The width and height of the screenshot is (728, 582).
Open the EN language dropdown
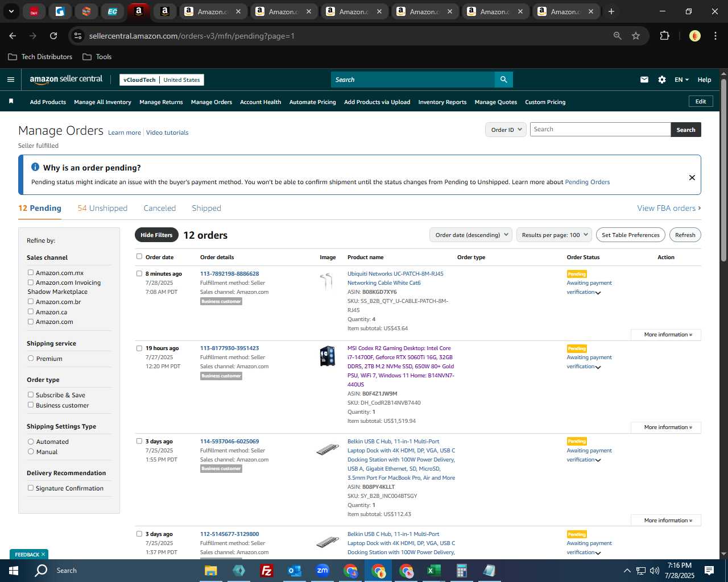681,80
